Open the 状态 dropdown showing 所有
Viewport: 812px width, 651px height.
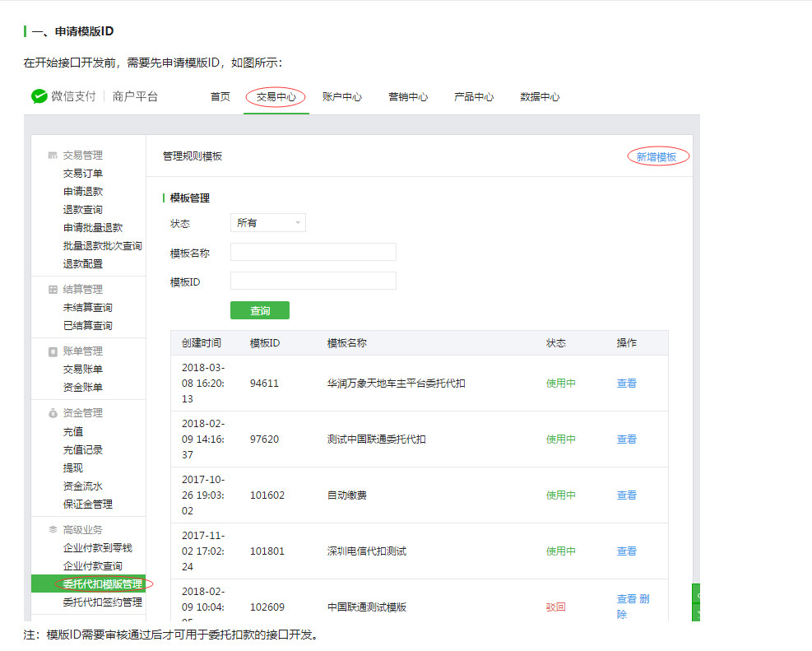tap(267, 223)
